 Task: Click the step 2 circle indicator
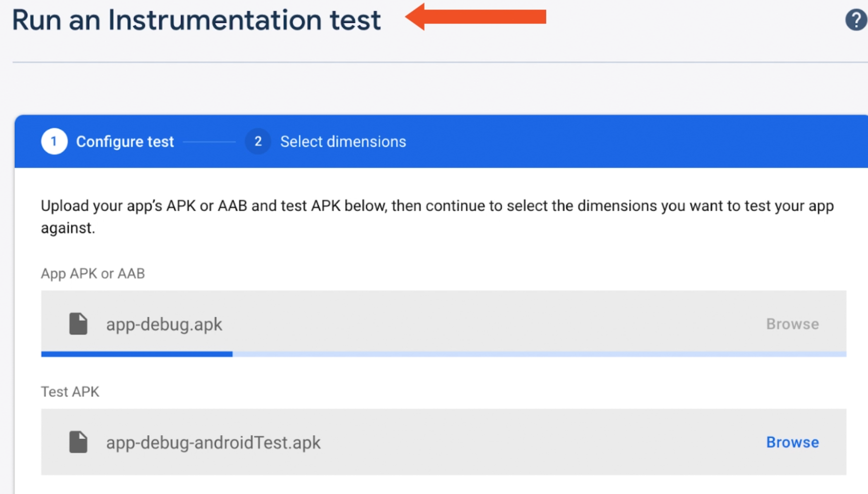(x=258, y=142)
